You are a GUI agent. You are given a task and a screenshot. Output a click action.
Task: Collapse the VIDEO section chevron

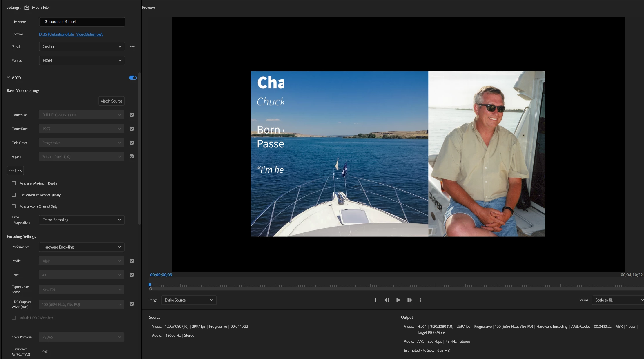coord(8,78)
